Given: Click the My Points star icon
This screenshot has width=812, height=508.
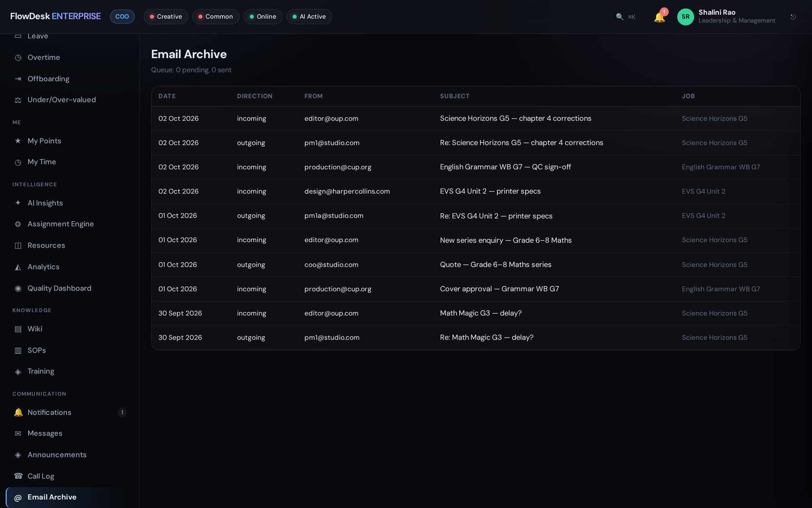Looking at the screenshot, I should (x=18, y=141).
